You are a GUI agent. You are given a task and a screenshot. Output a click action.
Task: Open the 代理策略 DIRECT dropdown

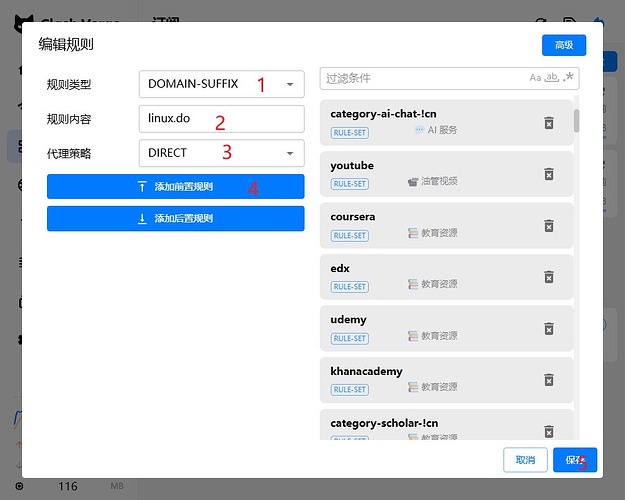pos(222,153)
